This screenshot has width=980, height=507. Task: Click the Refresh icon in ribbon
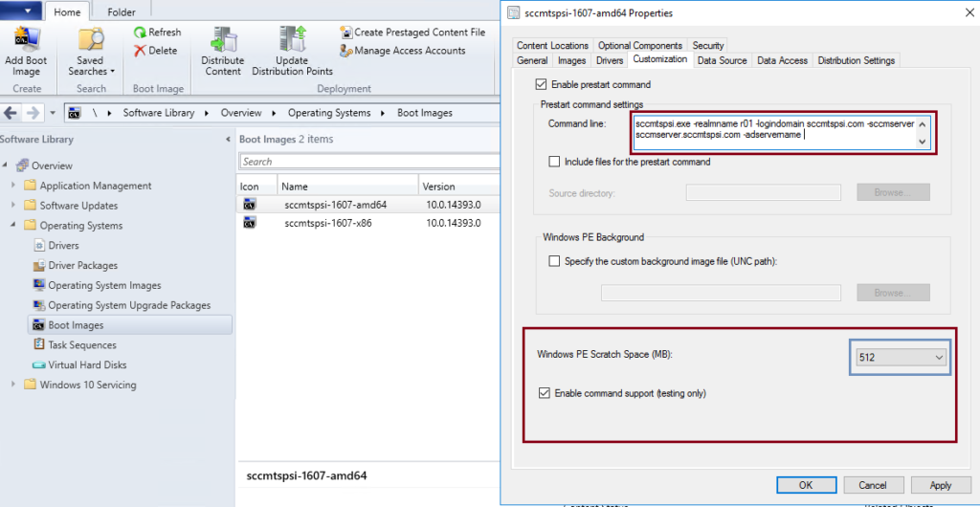tap(142, 33)
